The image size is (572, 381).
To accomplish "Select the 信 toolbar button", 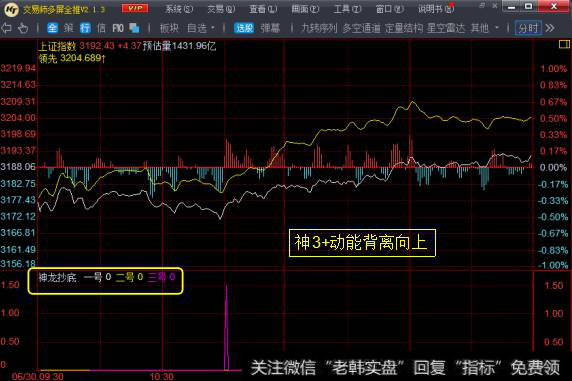I will (x=101, y=28).
